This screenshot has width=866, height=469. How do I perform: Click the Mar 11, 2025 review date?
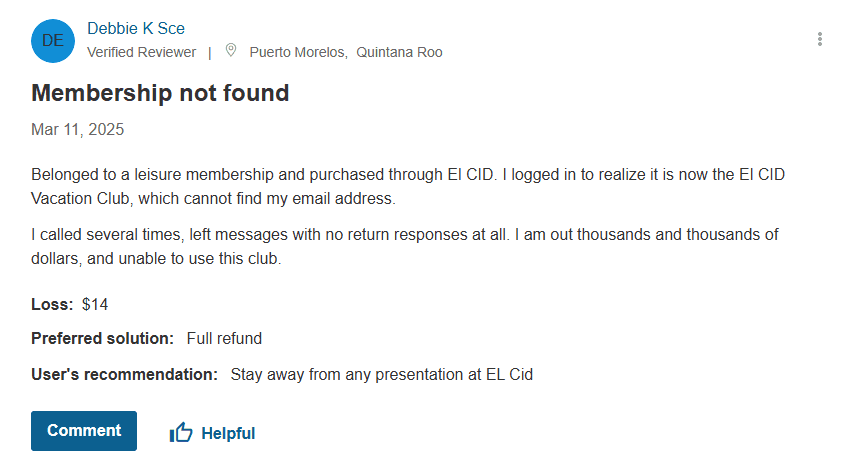coord(78,130)
